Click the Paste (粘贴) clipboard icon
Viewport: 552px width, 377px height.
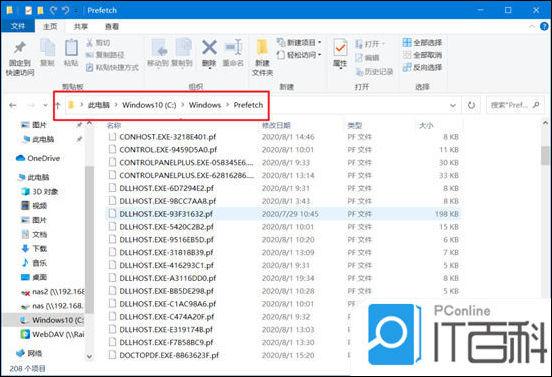pyautogui.click(x=71, y=48)
